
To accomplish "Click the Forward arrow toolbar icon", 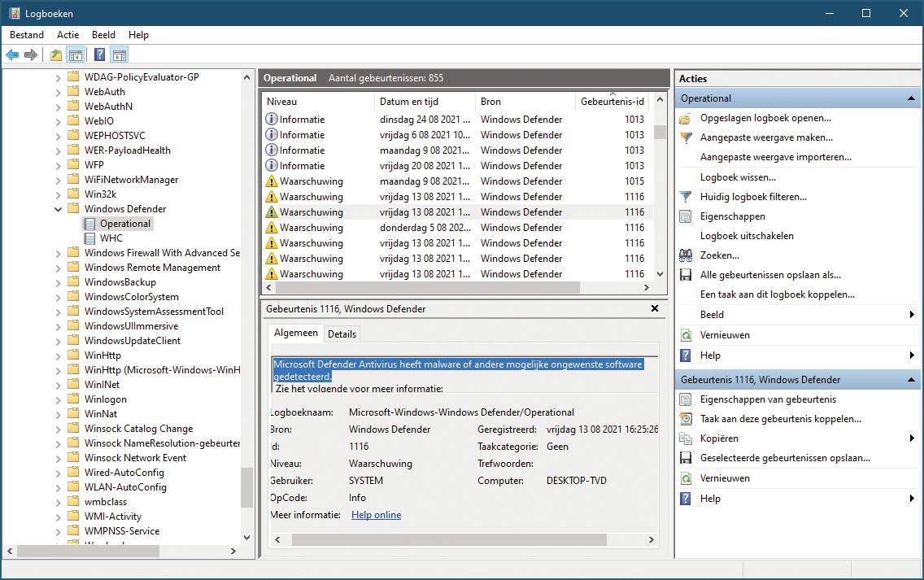I will pos(31,55).
